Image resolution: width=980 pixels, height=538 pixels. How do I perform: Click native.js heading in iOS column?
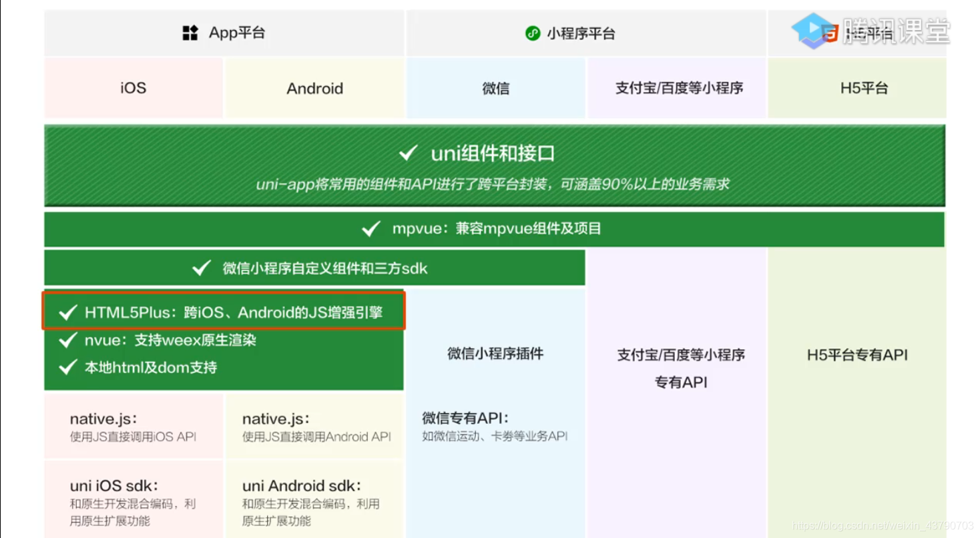coord(103,419)
